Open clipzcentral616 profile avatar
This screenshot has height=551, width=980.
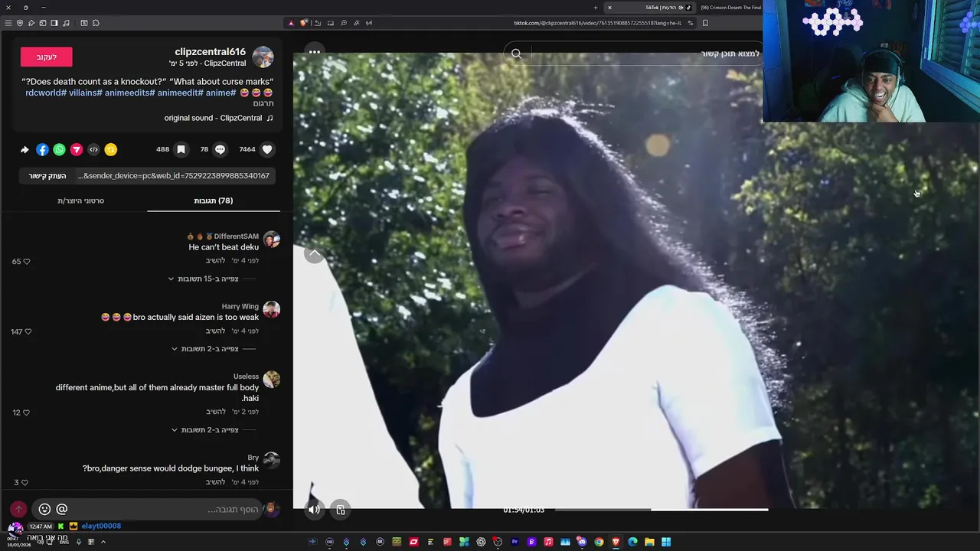[x=263, y=57]
